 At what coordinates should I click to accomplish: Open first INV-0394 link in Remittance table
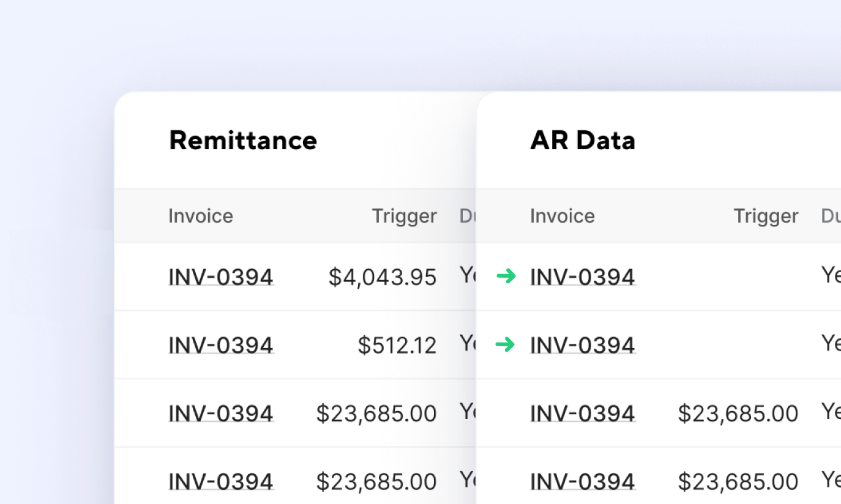[221, 277]
